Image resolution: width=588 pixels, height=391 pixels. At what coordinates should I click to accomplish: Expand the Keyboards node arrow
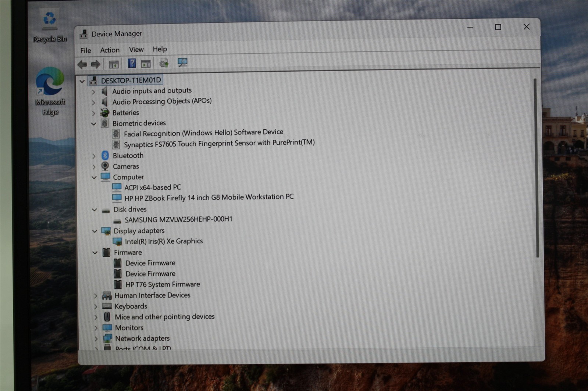point(96,306)
